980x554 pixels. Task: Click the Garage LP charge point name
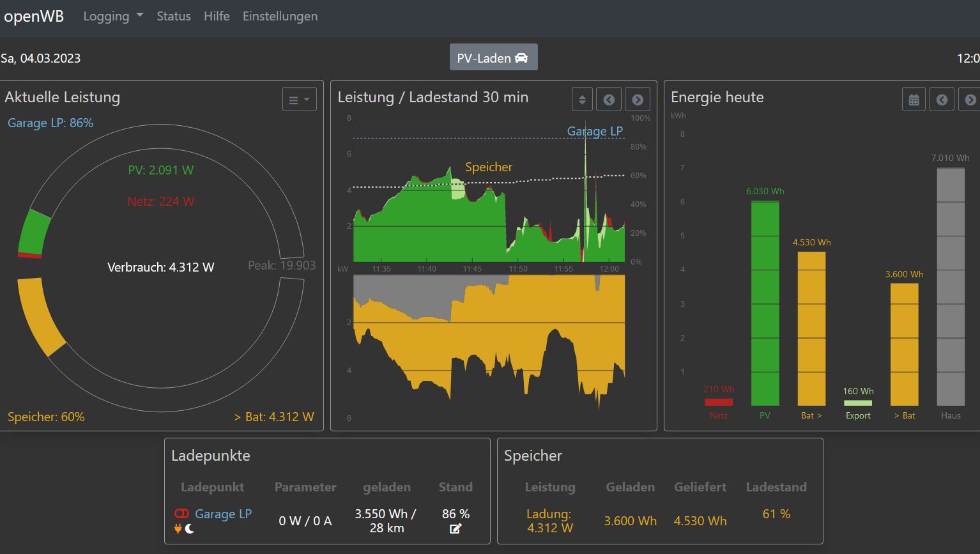(x=223, y=514)
